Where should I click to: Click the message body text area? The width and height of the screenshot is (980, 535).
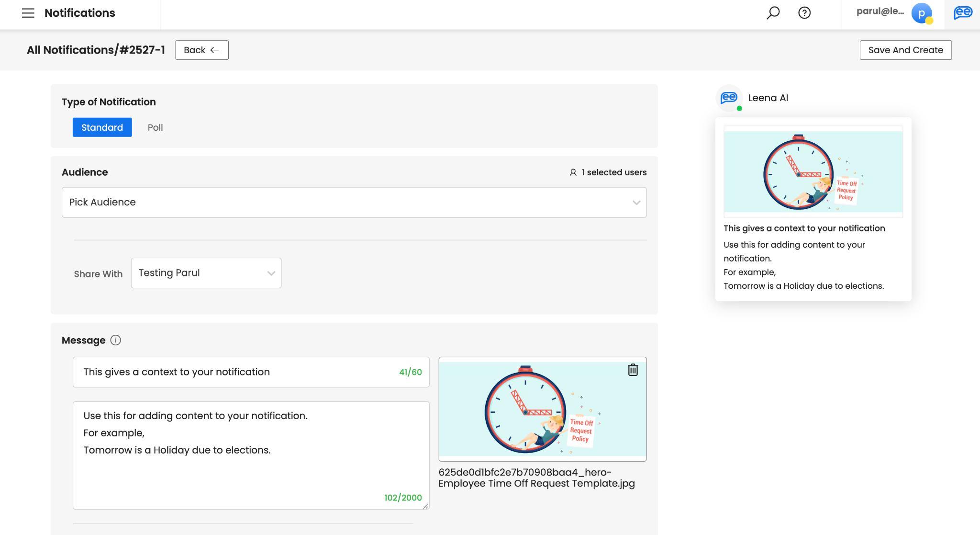[250, 455]
